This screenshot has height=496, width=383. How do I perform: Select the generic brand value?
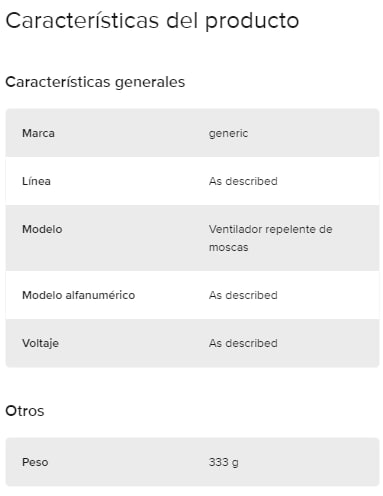pos(228,134)
